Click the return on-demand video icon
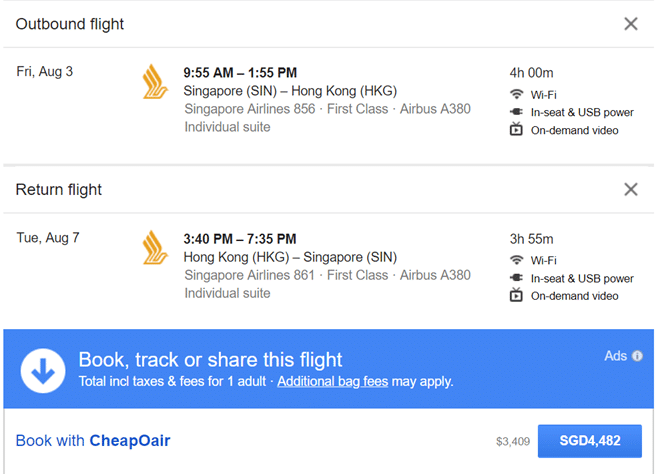This screenshot has height=474, width=658. pos(516,295)
